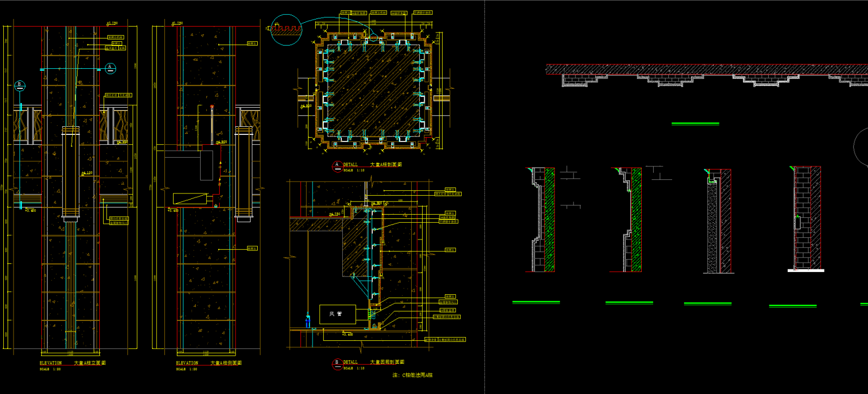Click the '+3.400' level mark in corridor section
Image resolution: width=868 pixels, height=394 pixels.
347,334
